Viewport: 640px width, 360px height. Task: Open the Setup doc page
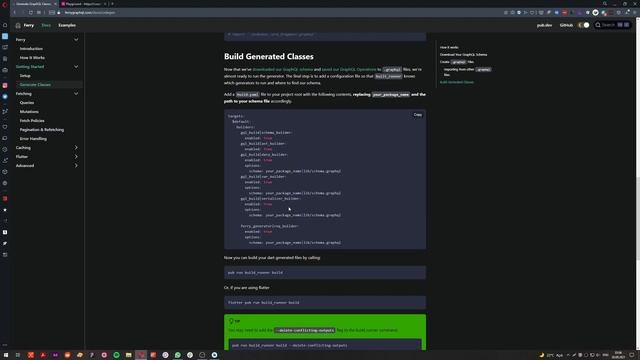(x=25, y=76)
